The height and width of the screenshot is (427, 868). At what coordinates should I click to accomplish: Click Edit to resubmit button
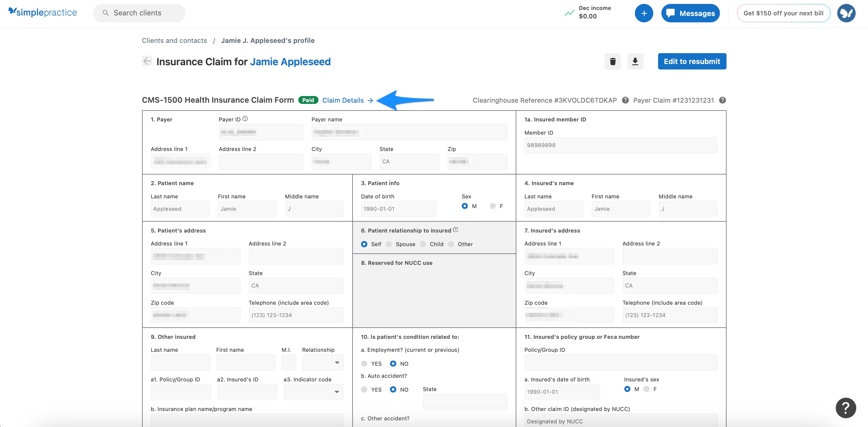pyautogui.click(x=692, y=61)
